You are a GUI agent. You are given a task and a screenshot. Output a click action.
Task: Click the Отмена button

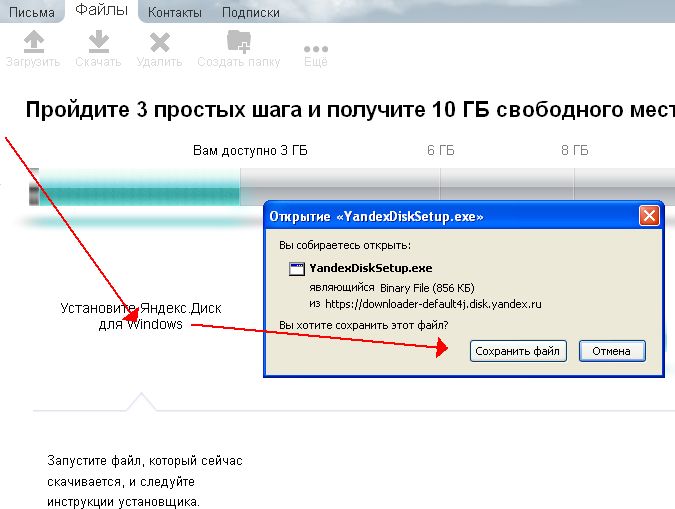pyautogui.click(x=610, y=351)
